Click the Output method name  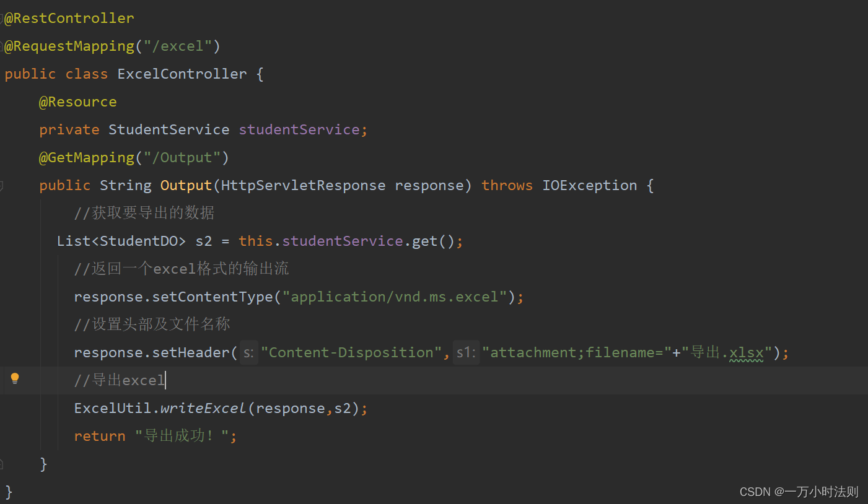pyautogui.click(x=186, y=185)
